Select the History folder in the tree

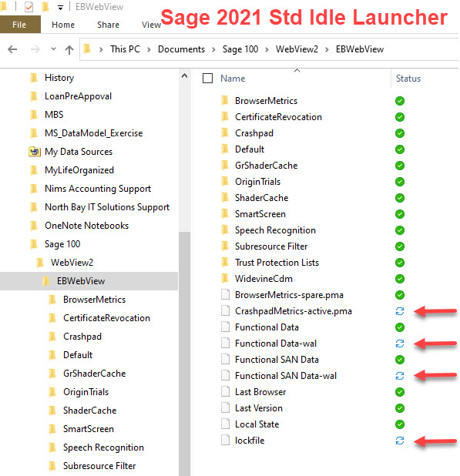tap(59, 78)
